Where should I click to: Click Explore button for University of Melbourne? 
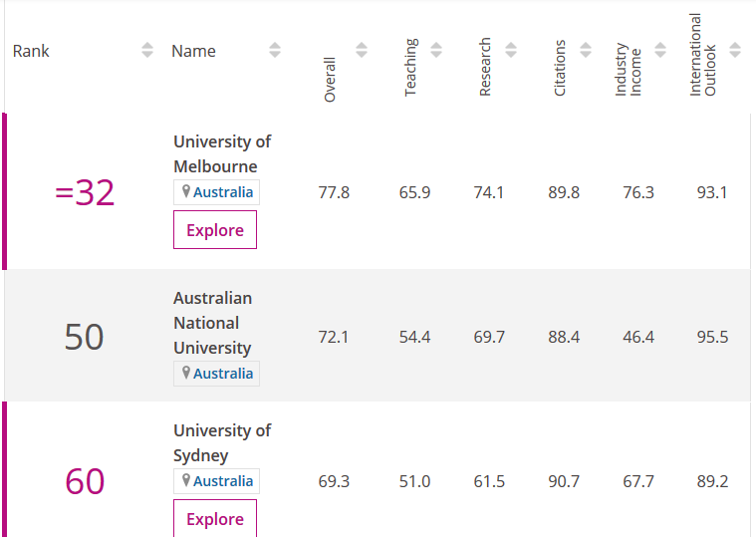point(215,230)
